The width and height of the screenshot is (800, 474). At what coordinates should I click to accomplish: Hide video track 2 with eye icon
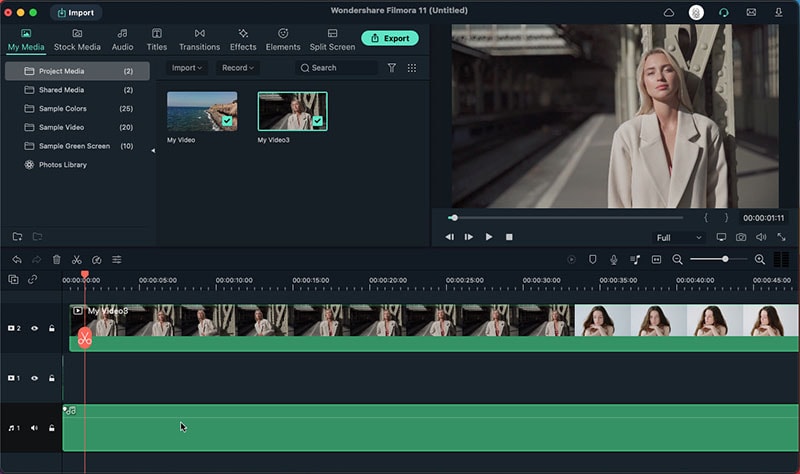point(34,328)
